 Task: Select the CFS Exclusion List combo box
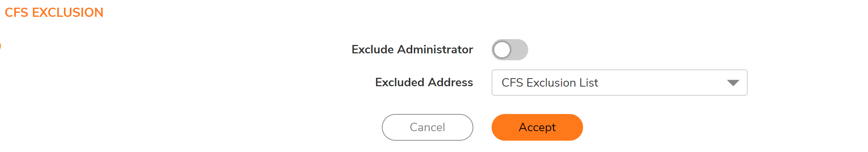tap(619, 83)
